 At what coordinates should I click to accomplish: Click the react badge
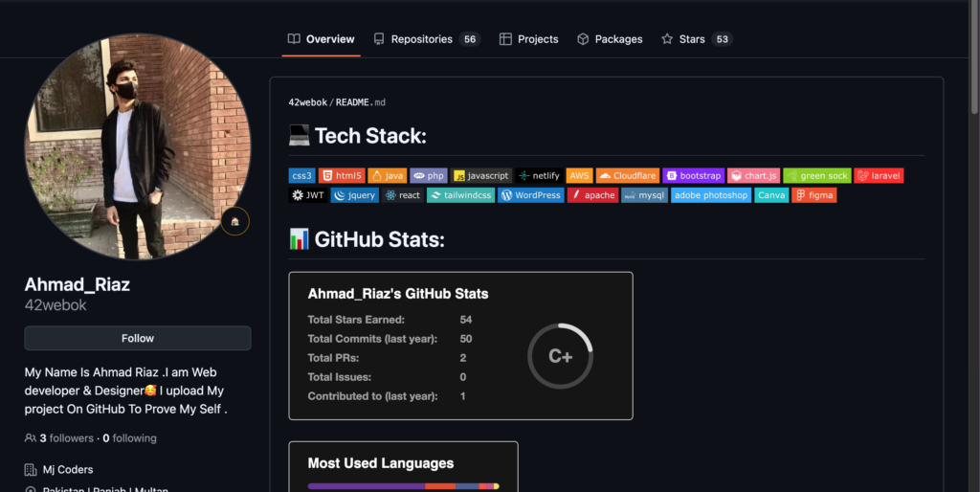coord(403,195)
